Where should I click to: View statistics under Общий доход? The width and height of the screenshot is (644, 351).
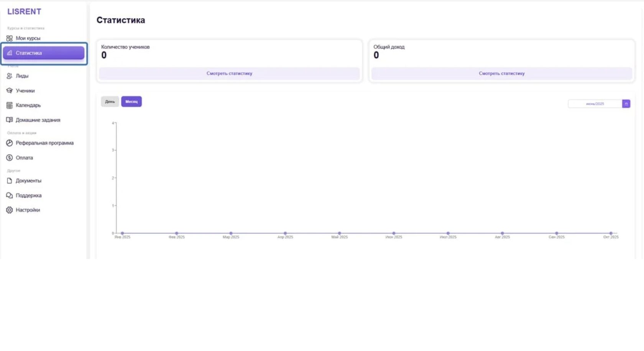(x=501, y=74)
